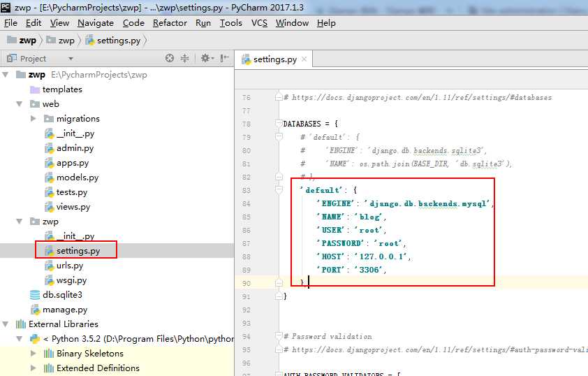This screenshot has width=588, height=376.
Task: Select models.py in the tree
Action: pos(71,178)
